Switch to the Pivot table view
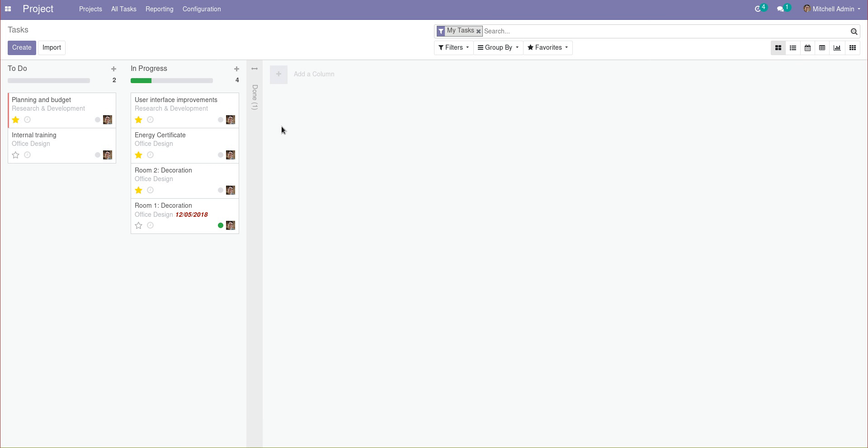Screen dimensions: 868x448 (822, 47)
